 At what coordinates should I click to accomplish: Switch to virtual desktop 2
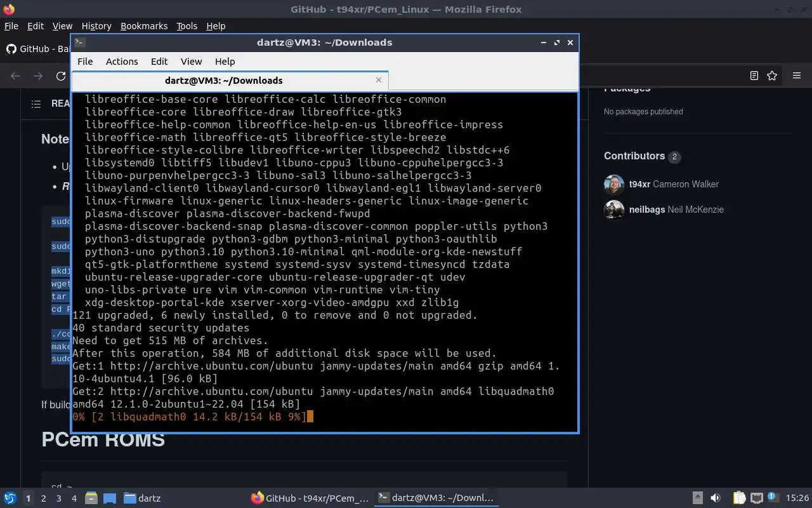[44, 498]
